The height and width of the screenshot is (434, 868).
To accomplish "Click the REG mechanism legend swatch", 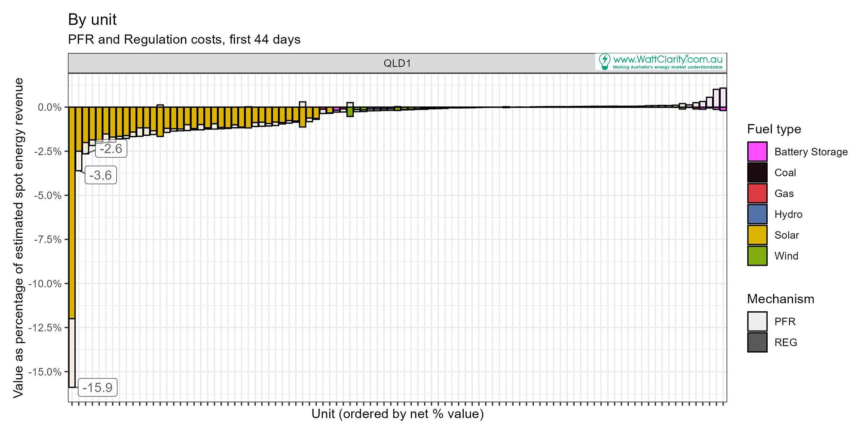I will click(x=757, y=342).
